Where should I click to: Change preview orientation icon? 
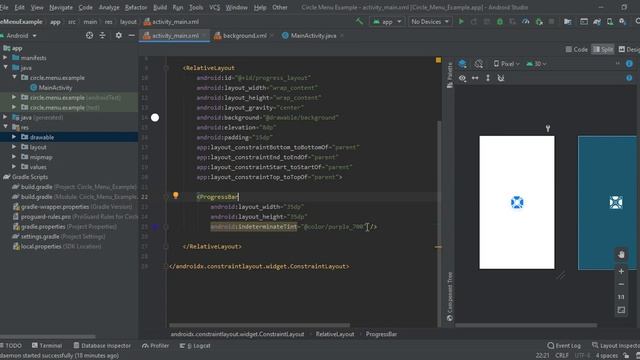coord(479,64)
